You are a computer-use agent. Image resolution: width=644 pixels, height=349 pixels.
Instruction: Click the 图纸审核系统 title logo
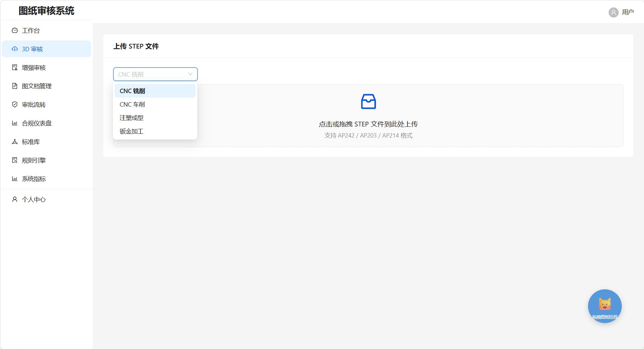(47, 11)
